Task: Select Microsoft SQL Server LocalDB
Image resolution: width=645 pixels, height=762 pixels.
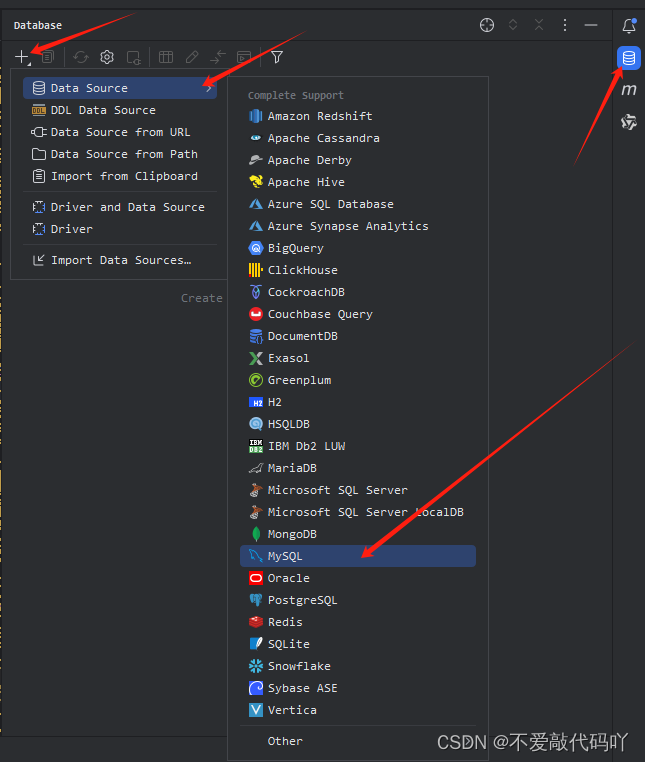Action: tap(358, 512)
